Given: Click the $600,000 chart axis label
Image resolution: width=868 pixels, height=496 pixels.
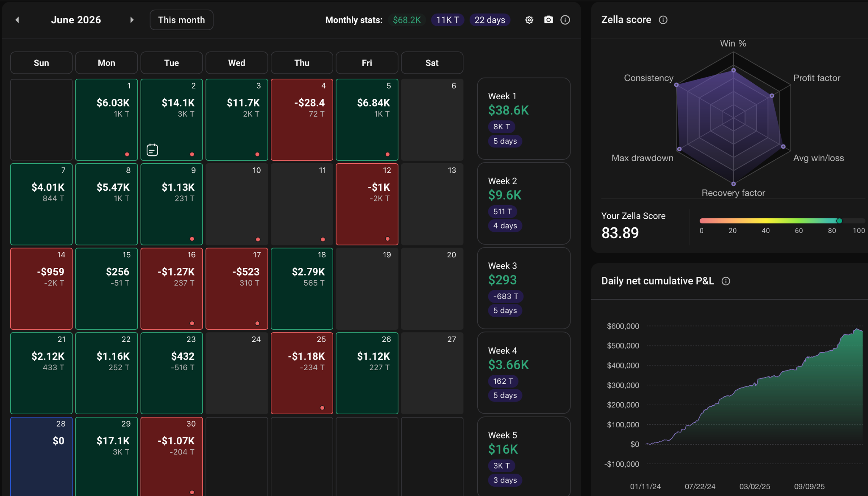Looking at the screenshot, I should pyautogui.click(x=623, y=326).
